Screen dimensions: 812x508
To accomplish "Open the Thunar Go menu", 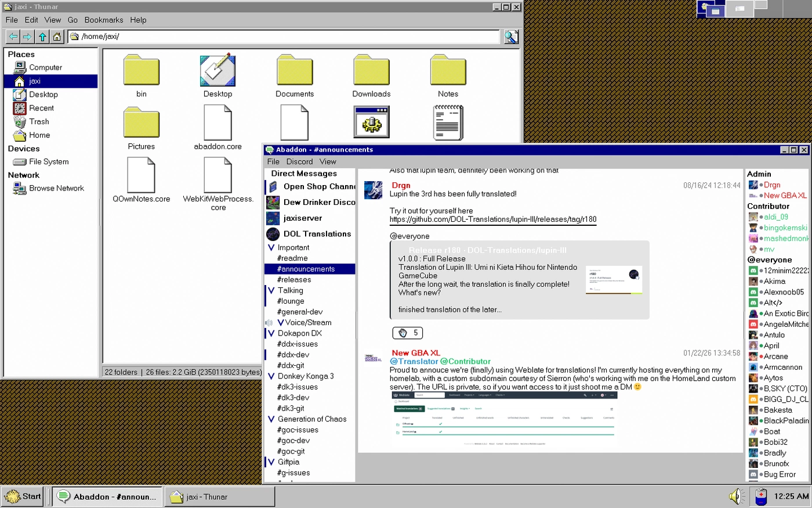I will [72, 20].
